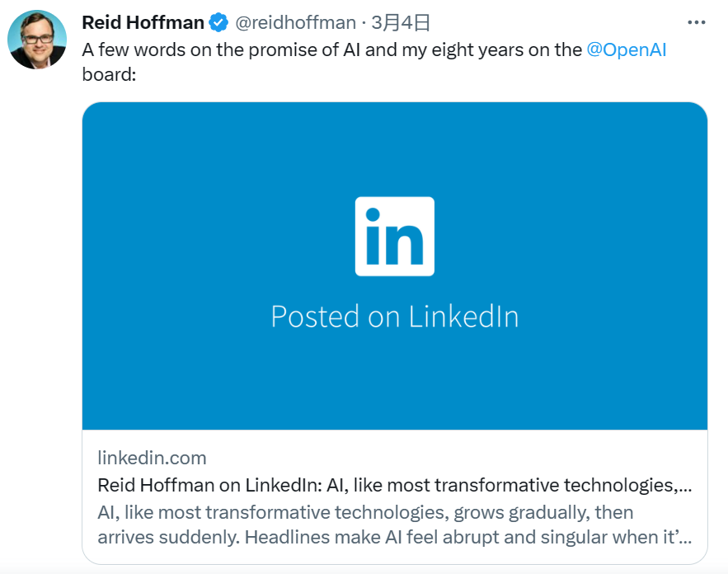Click Reid Hoffman's profile avatar photo
This screenshot has width=728, height=574.
(37, 40)
